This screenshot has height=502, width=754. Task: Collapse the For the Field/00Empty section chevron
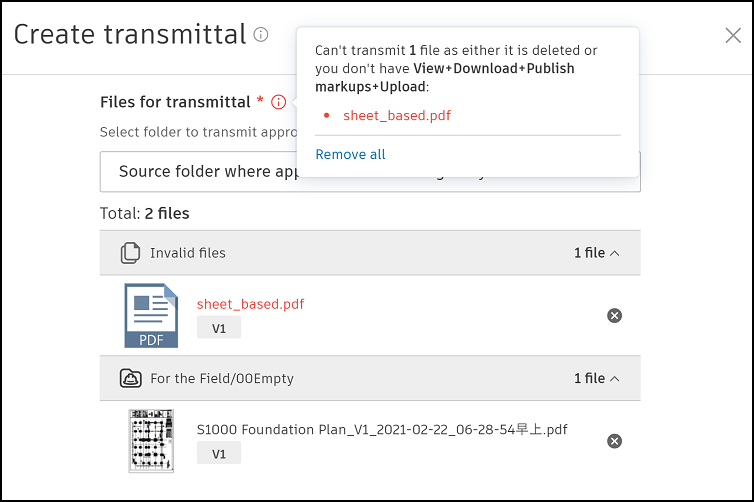615,378
